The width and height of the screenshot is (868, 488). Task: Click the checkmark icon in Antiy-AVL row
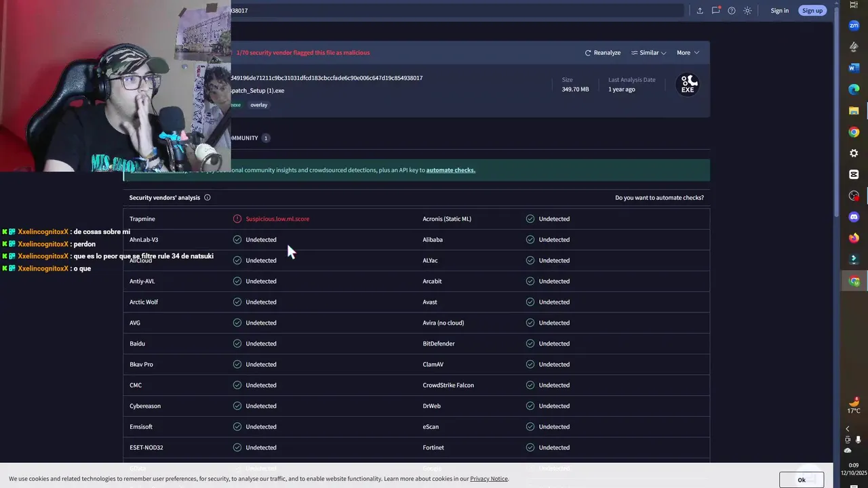pyautogui.click(x=237, y=281)
